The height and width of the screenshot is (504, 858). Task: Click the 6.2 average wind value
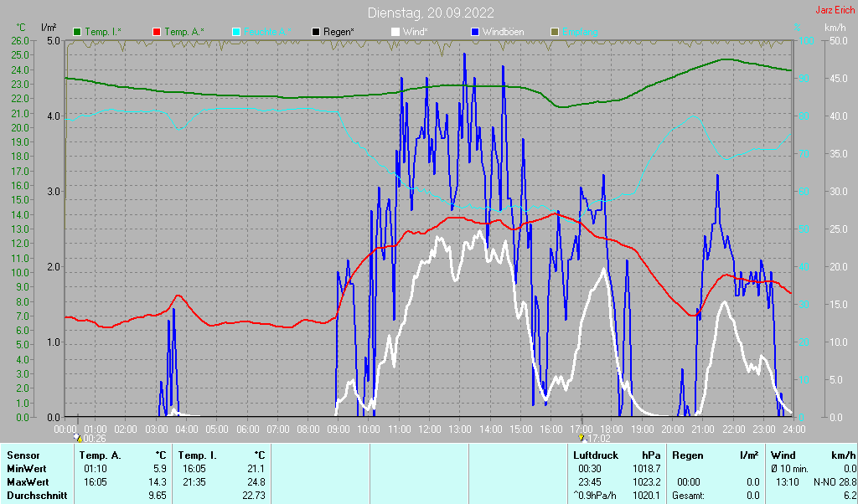tap(850, 496)
